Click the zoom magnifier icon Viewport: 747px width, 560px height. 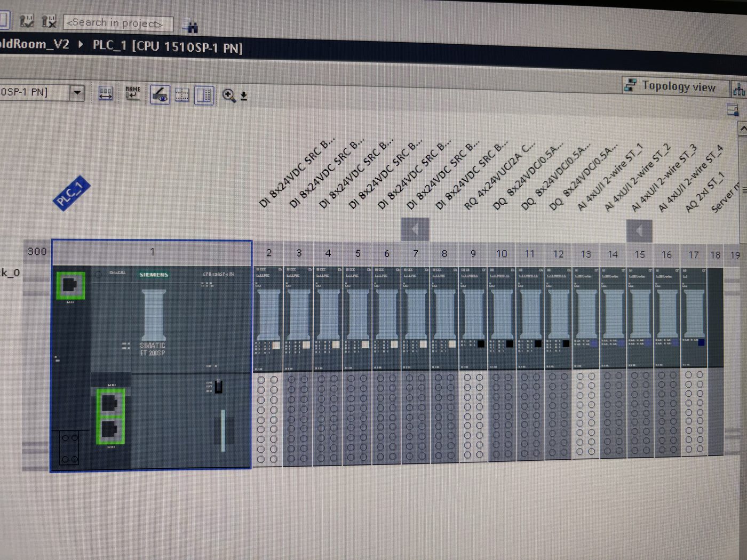[x=228, y=95]
